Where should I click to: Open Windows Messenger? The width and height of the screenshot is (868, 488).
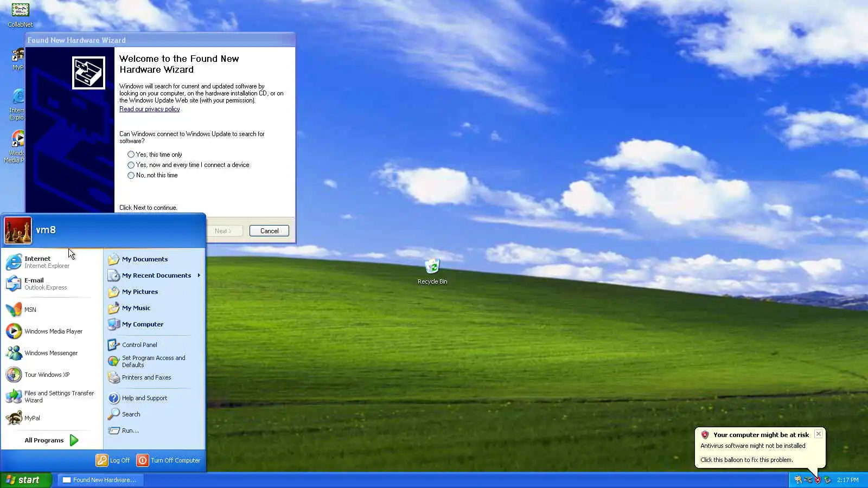pos(52,353)
